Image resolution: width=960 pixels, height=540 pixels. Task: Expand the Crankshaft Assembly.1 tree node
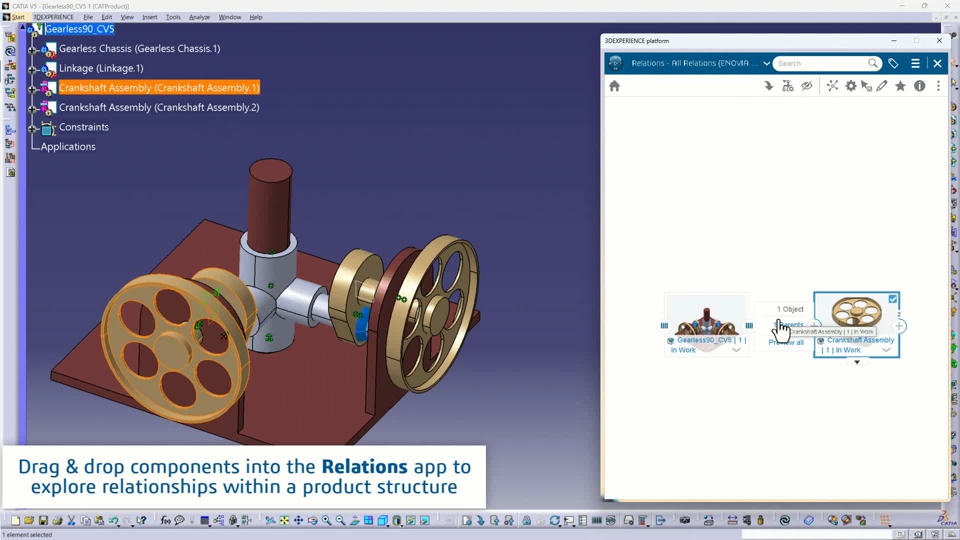[32, 89]
